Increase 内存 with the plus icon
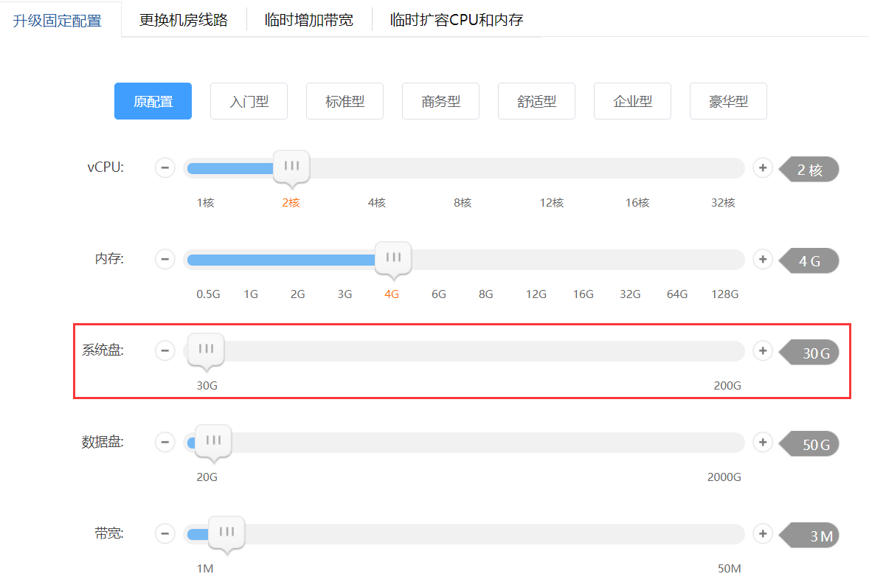869x588 pixels. [x=763, y=260]
